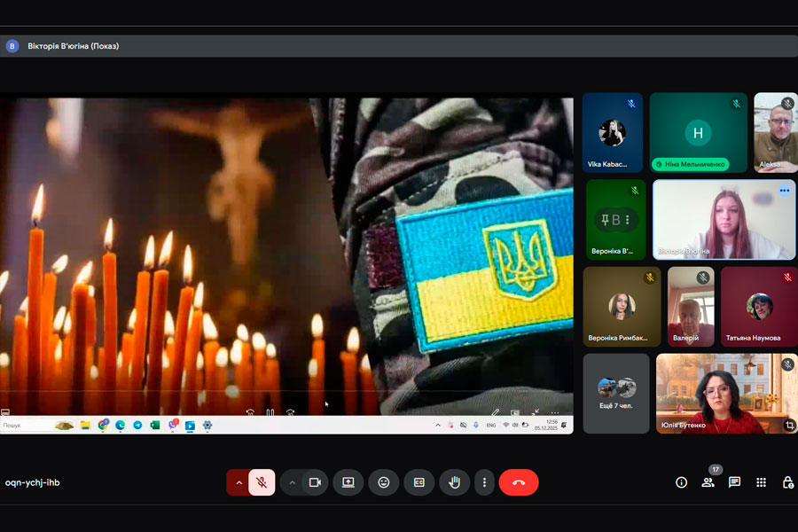The height and width of the screenshot is (532, 798).
Task: Open Chrome in shared taskbar
Action: point(104,425)
